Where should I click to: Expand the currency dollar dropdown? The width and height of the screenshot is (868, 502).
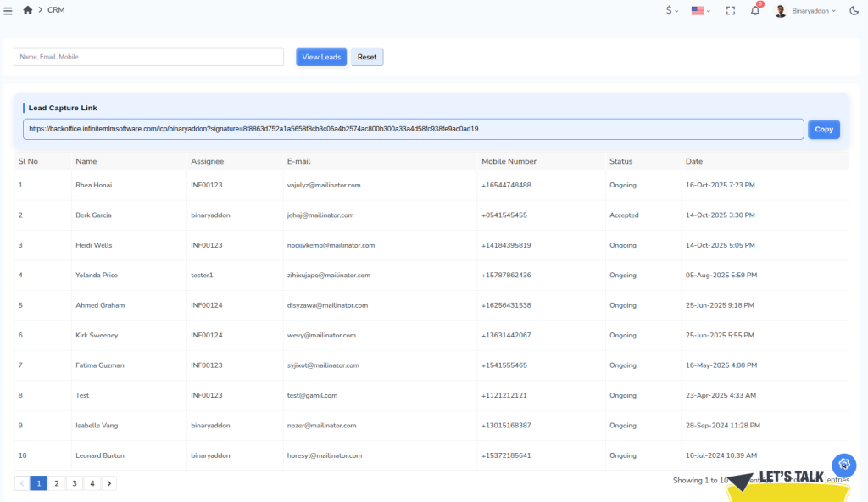[x=672, y=10]
